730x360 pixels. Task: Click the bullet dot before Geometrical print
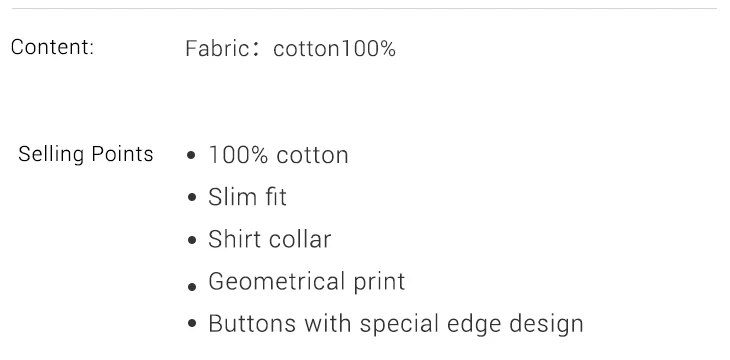click(191, 287)
